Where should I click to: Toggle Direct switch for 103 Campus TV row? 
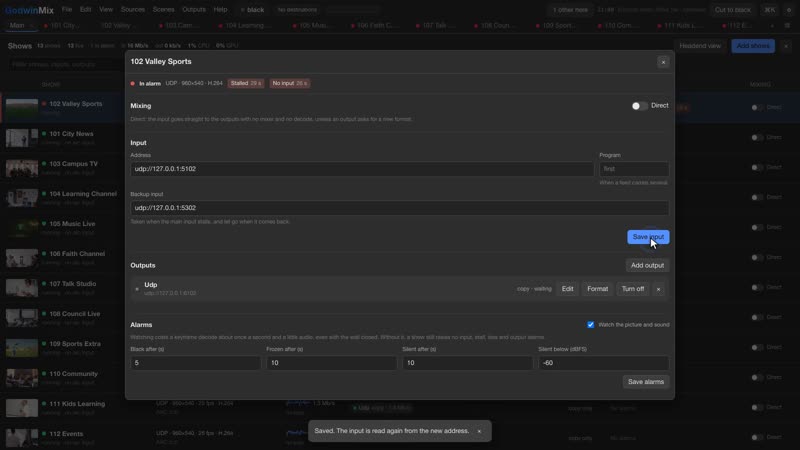(757, 167)
